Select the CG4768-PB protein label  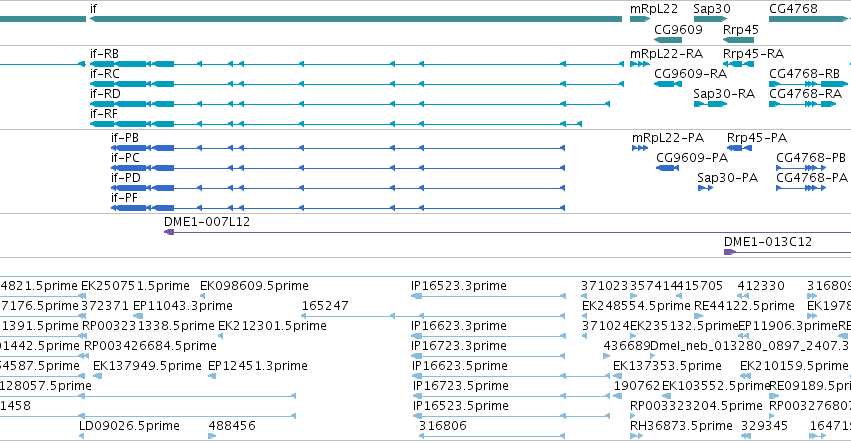click(x=811, y=158)
